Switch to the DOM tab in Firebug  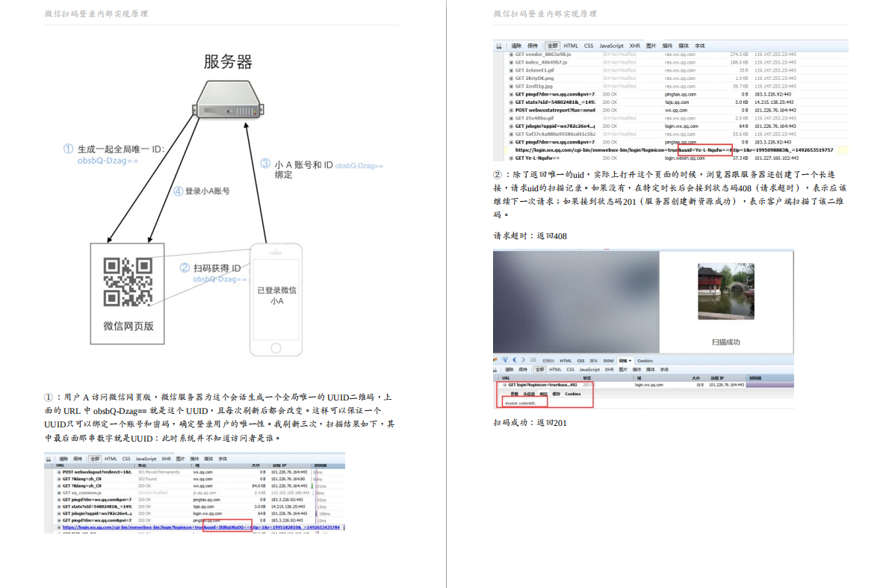(608, 361)
